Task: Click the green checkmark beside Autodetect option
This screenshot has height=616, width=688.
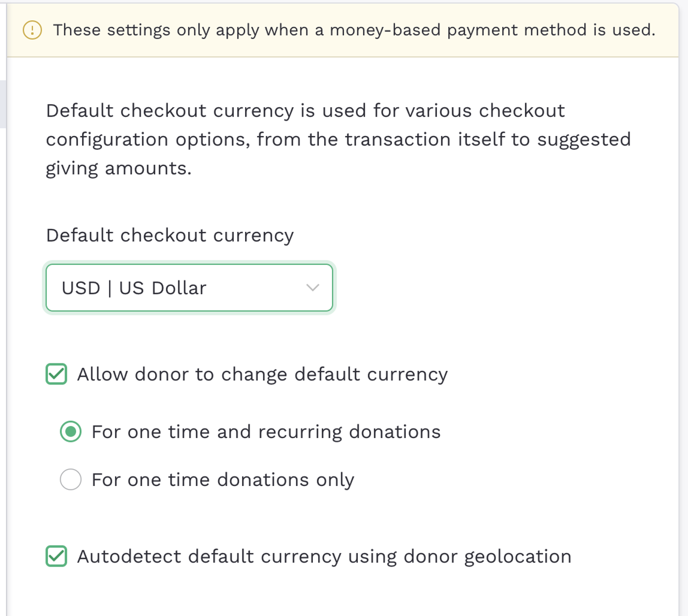Action: (x=56, y=556)
